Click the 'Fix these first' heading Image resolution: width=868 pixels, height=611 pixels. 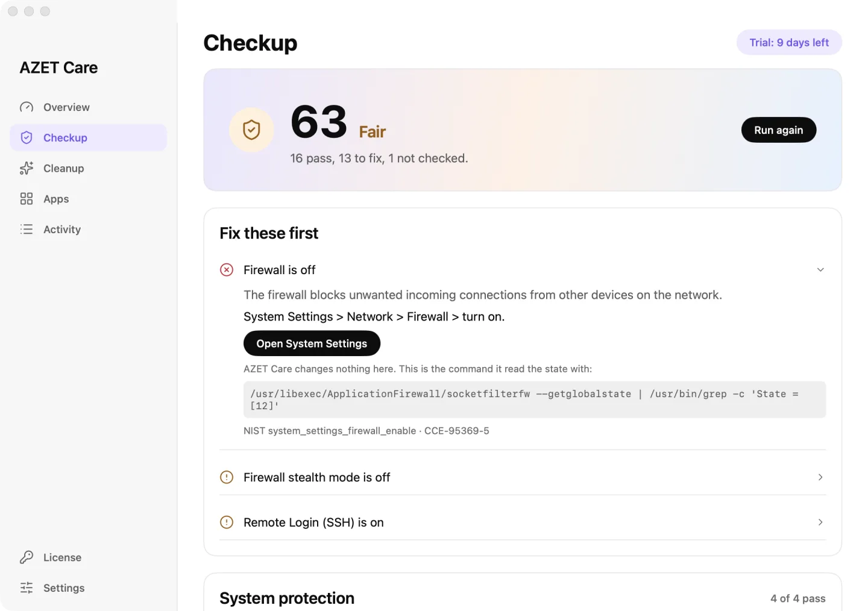[x=269, y=233]
